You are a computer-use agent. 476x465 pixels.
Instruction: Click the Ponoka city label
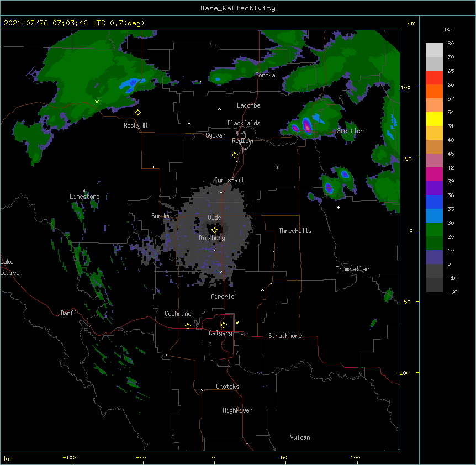[x=265, y=75]
